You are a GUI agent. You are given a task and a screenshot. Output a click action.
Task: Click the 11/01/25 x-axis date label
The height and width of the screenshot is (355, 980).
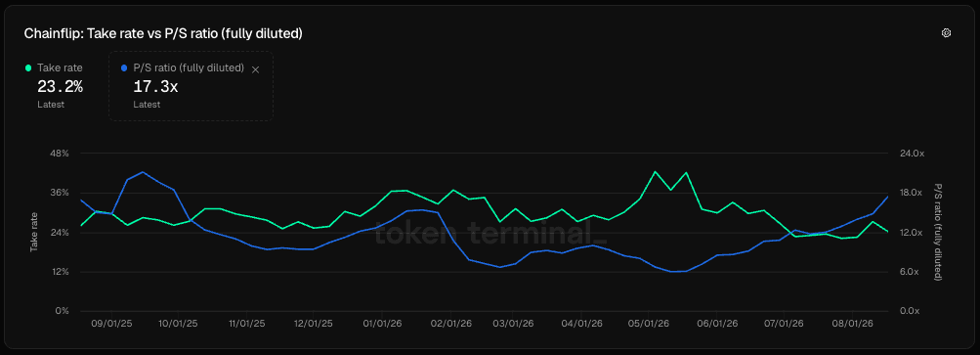point(247,324)
